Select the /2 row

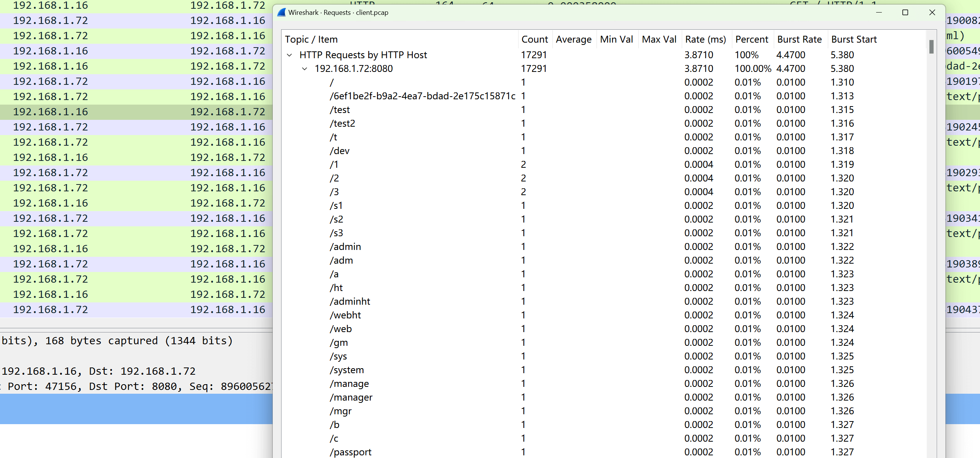[x=605, y=178]
